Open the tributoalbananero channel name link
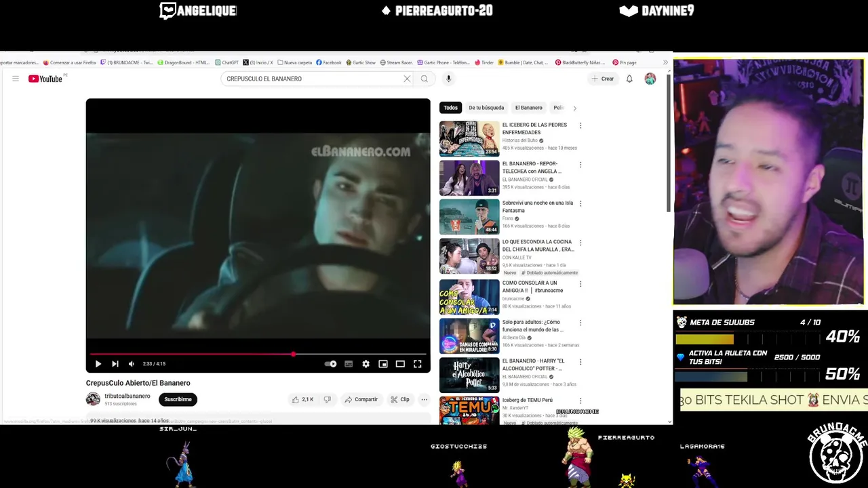Image resolution: width=868 pixels, height=488 pixels. 127,396
